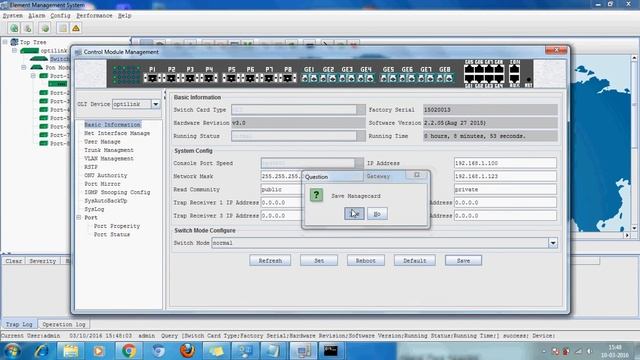
Task: Click the GE1 port graphic
Action: (309, 78)
